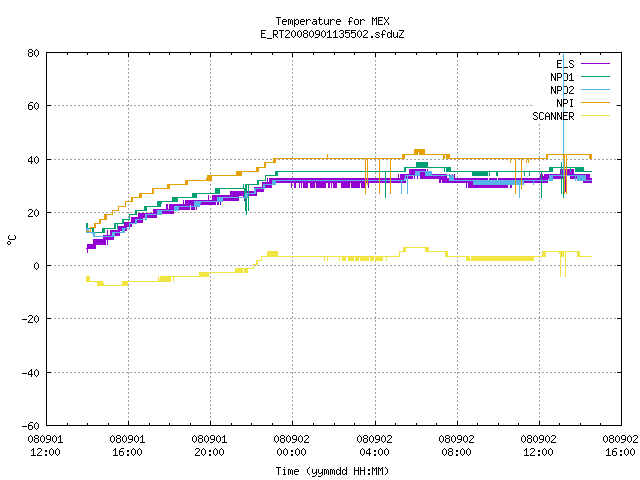Click the y-axis tick label 40
The width and height of the screenshot is (640, 480).
[33, 160]
